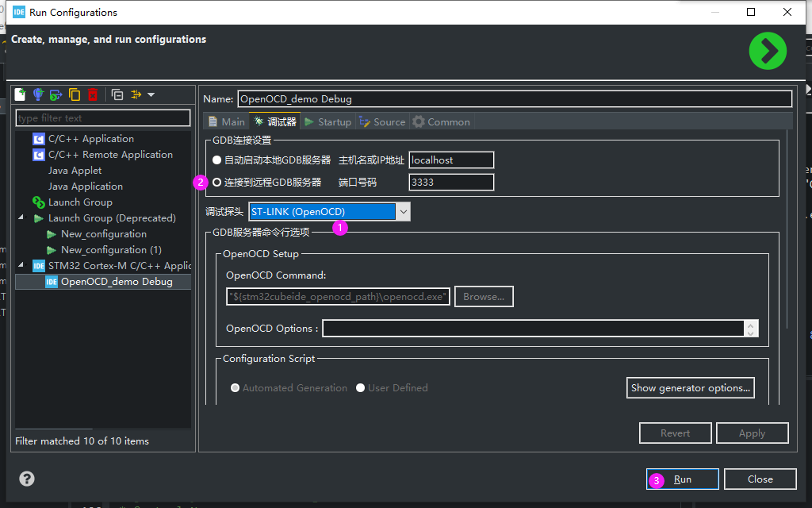
Task: Click the port number field 3333
Action: (451, 183)
